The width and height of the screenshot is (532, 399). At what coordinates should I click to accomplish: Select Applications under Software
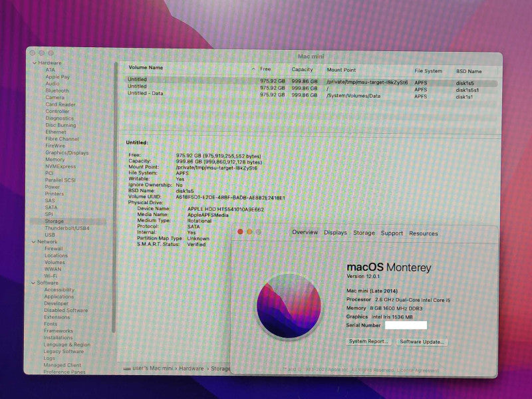click(59, 296)
